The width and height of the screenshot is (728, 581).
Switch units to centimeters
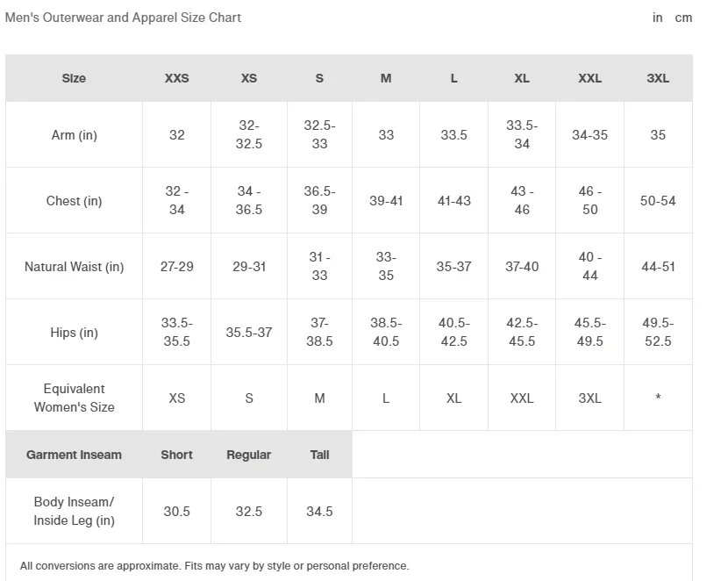[x=683, y=18]
